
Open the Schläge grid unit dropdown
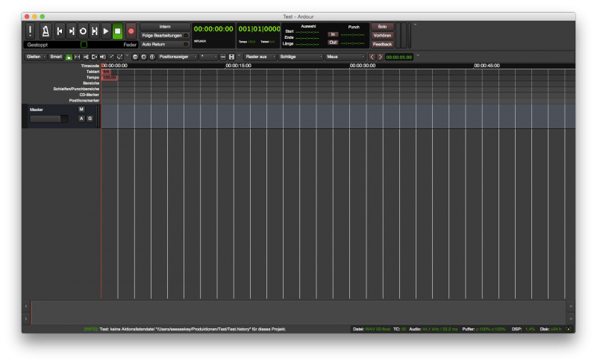pyautogui.click(x=301, y=57)
